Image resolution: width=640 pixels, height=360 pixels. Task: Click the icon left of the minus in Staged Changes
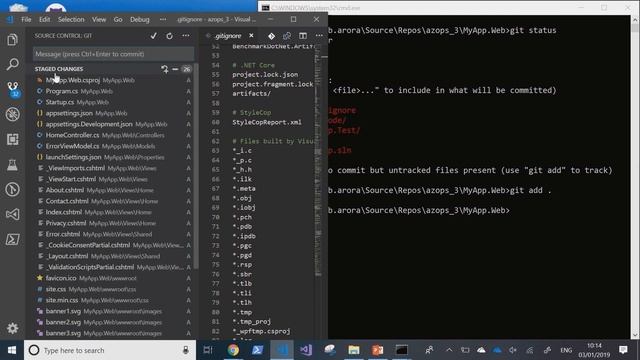pyautogui.click(x=164, y=69)
